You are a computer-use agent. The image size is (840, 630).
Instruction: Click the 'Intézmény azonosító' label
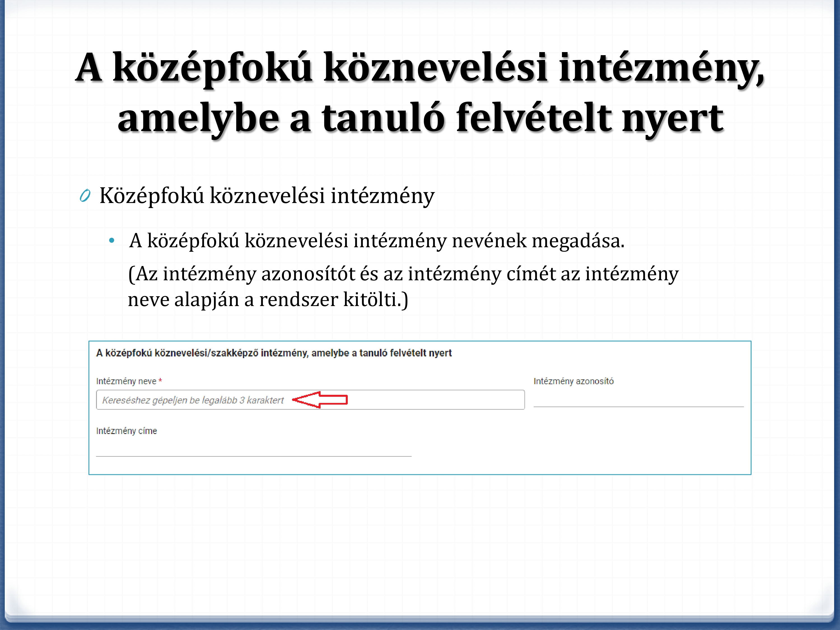point(573,381)
